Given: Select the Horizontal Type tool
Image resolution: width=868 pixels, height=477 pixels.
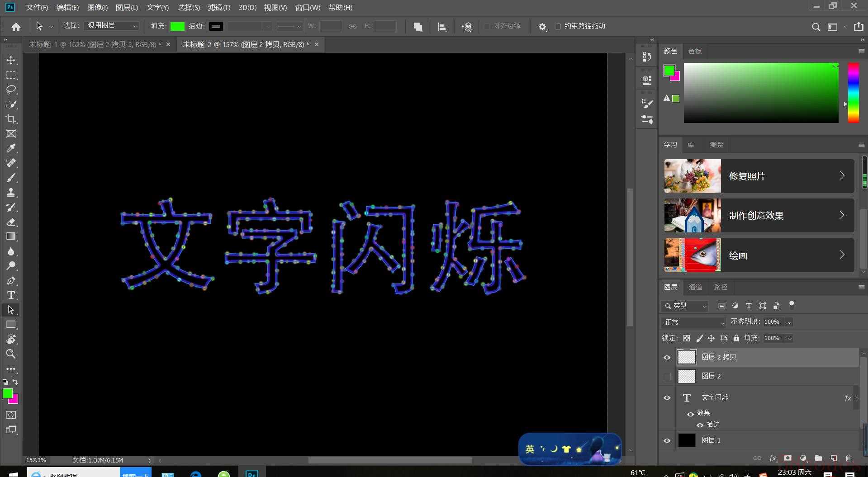Looking at the screenshot, I should pos(11,295).
